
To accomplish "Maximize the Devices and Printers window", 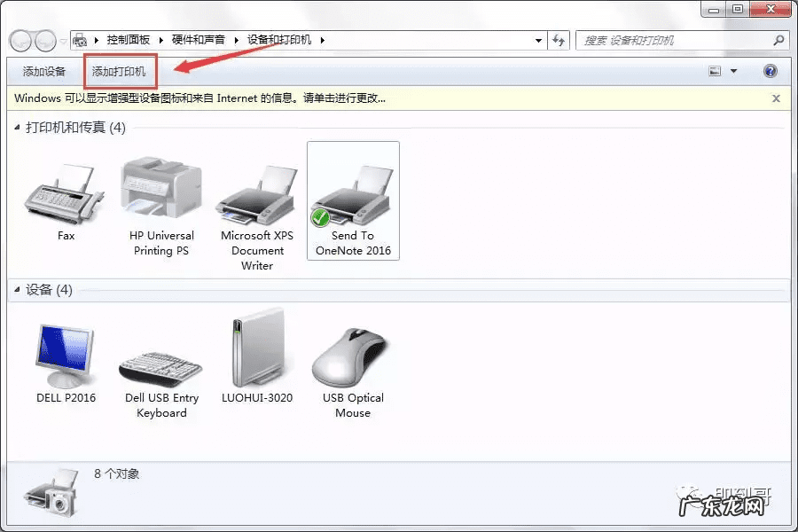I will (738, 9).
